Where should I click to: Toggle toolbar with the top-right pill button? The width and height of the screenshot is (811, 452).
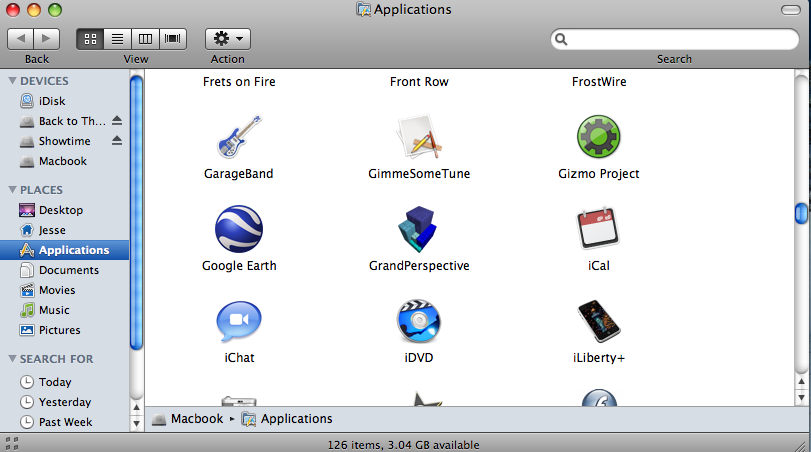tap(790, 10)
